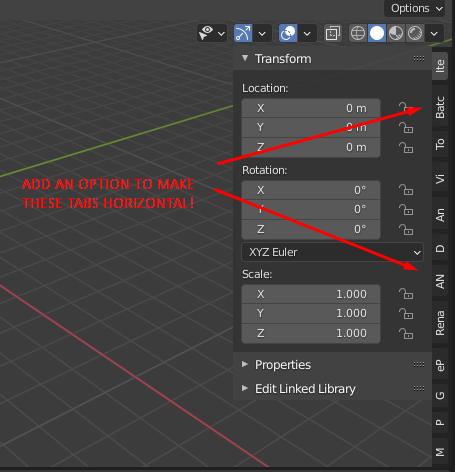Open the Batc sidebar tab
The height and width of the screenshot is (472, 455).
(440, 107)
